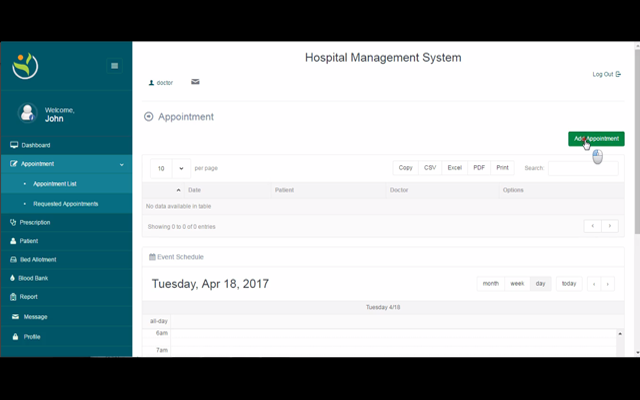Open the Message sidebar item
The height and width of the screenshot is (400, 640).
click(x=35, y=317)
